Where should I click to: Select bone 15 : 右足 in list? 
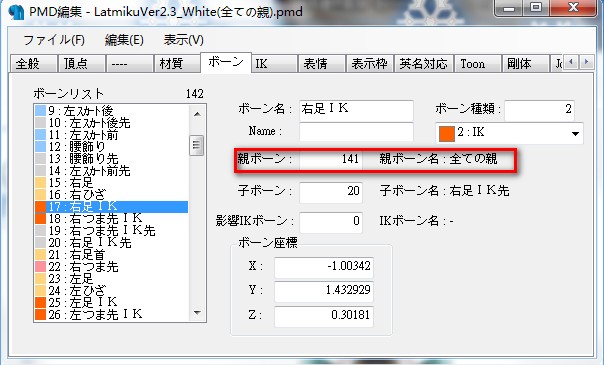pyautogui.click(x=112, y=182)
